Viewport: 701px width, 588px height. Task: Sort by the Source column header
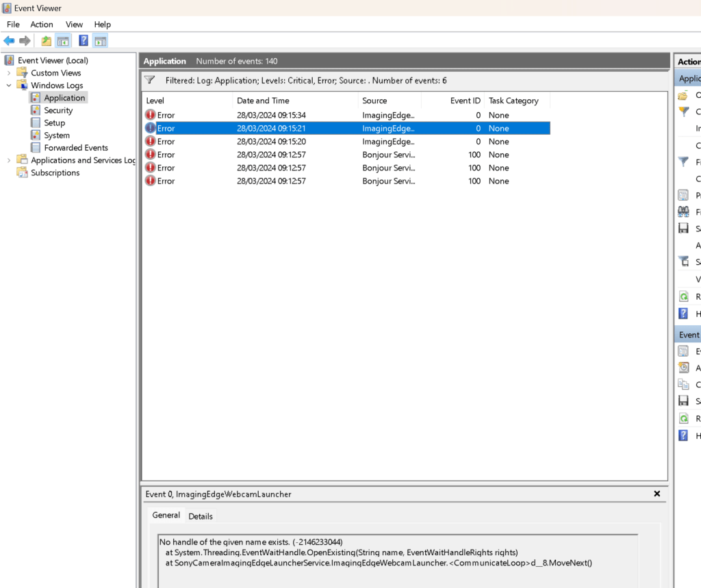click(390, 101)
